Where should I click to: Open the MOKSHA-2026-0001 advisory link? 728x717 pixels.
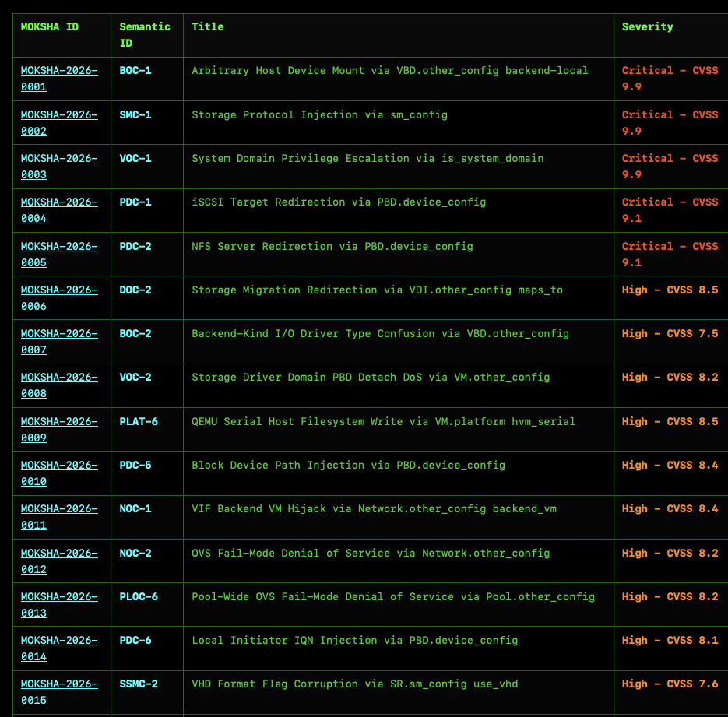59,79
